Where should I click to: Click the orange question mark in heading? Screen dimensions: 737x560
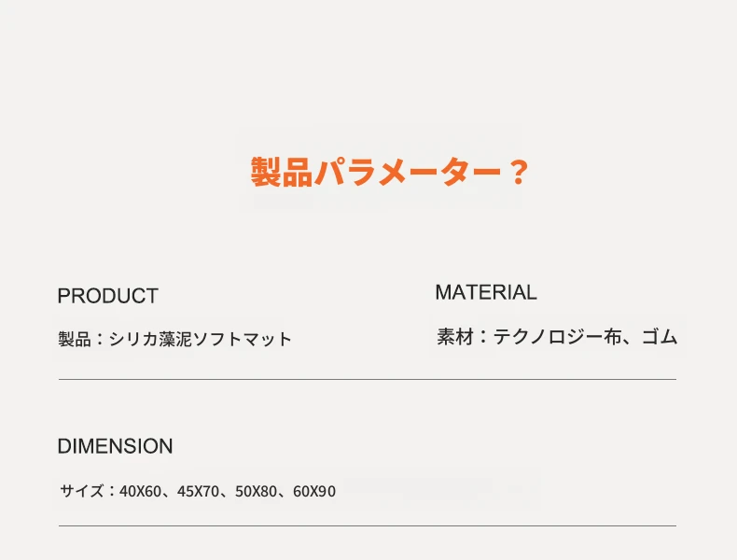pyautogui.click(x=520, y=172)
